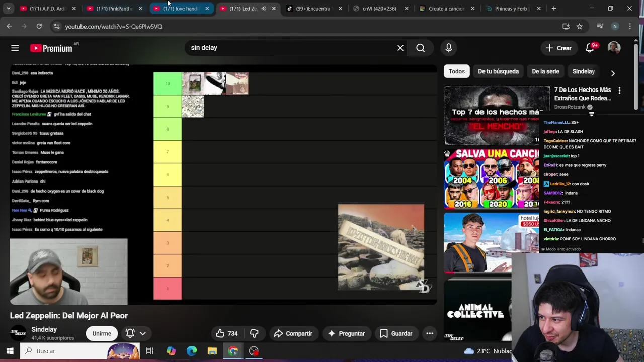Open the Crear upload menu
This screenshot has width=644, height=362.
558,48
